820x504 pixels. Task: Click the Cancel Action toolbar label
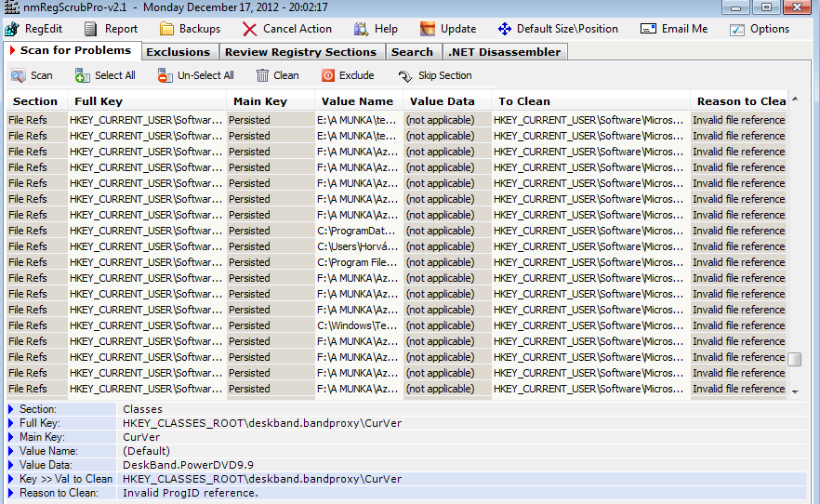[x=298, y=29]
